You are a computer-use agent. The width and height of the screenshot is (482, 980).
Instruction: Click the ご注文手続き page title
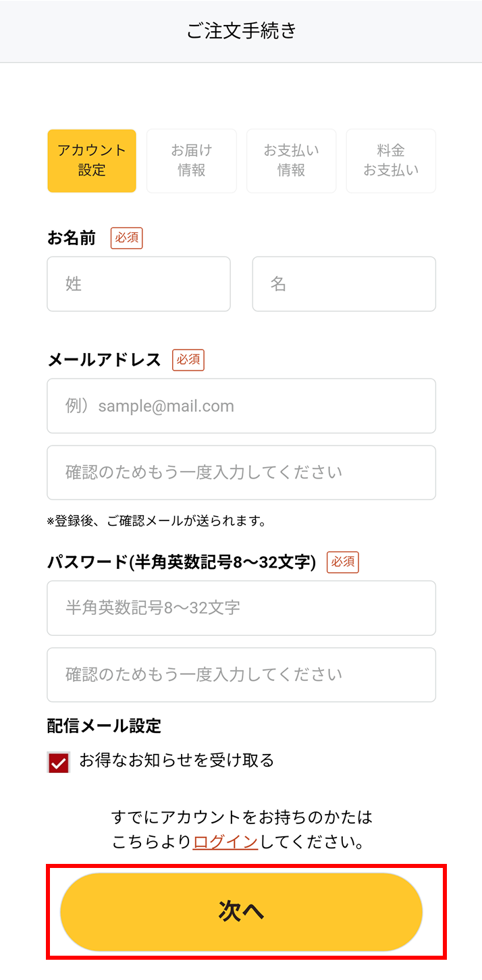241,30
